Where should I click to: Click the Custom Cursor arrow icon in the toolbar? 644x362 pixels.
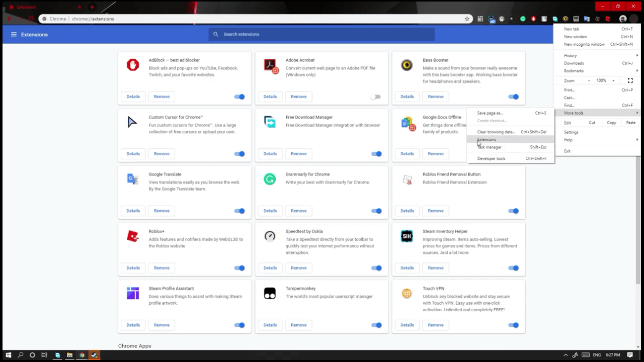pos(512,19)
